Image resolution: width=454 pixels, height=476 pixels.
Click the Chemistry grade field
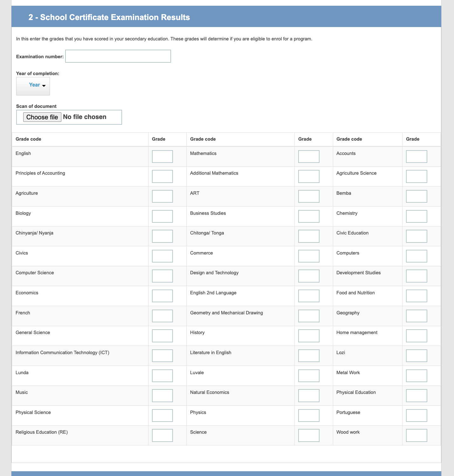[416, 216]
